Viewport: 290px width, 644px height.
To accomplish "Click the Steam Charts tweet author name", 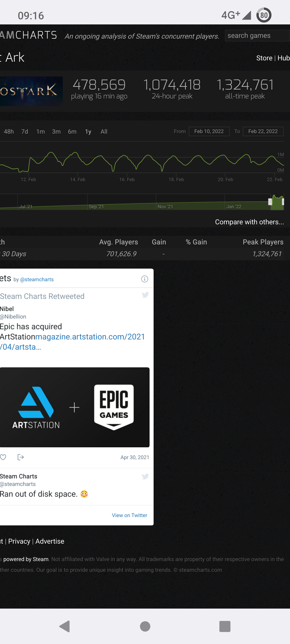I will pos(19,476).
